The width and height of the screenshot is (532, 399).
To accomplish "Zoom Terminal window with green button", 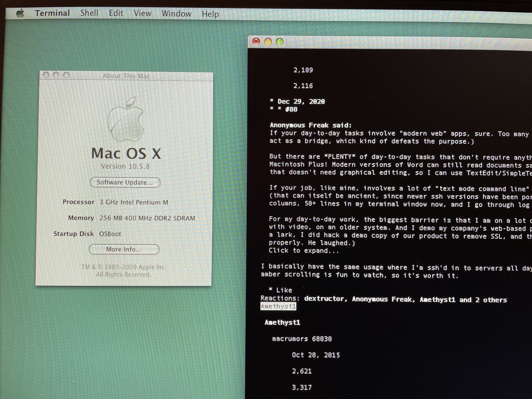I will click(280, 42).
